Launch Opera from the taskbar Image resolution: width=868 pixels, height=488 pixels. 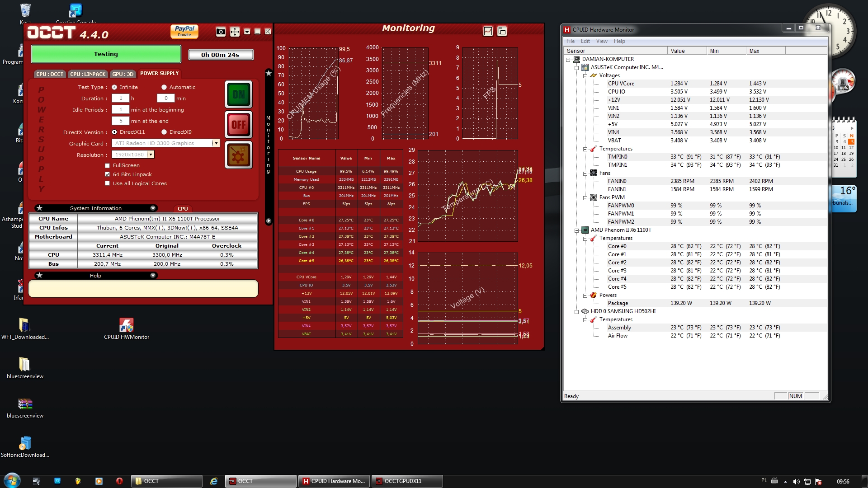click(x=119, y=481)
